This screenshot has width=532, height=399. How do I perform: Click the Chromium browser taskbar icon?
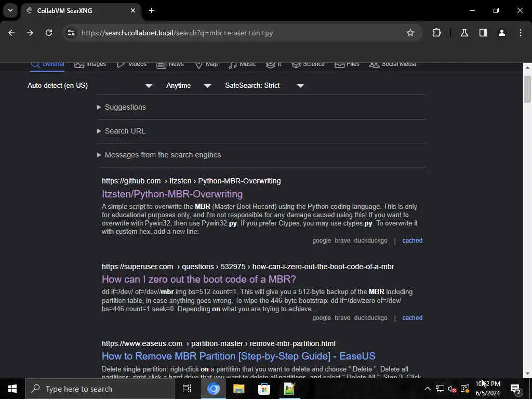point(214,389)
